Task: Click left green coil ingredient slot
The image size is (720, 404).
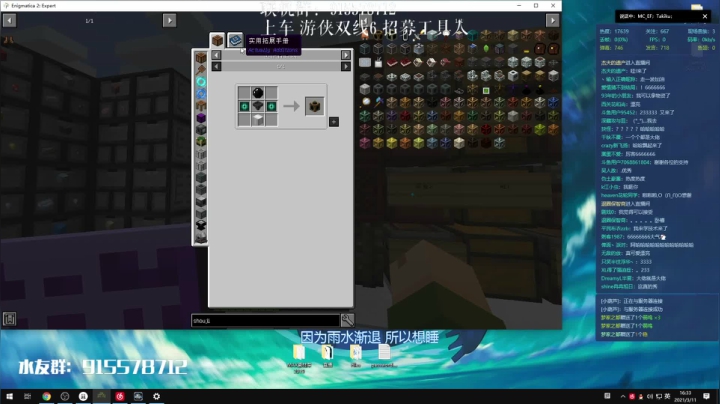Action: click(x=244, y=106)
